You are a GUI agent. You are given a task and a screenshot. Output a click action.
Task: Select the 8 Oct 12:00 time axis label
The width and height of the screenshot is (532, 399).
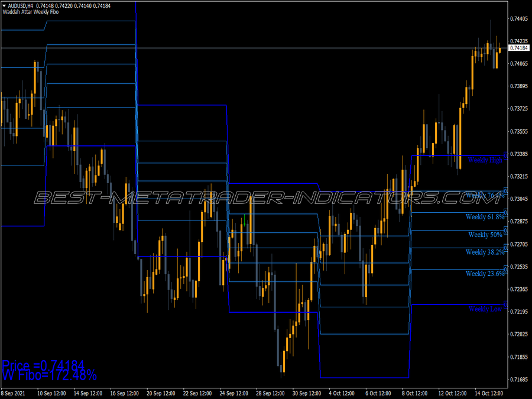pyautogui.click(x=414, y=393)
